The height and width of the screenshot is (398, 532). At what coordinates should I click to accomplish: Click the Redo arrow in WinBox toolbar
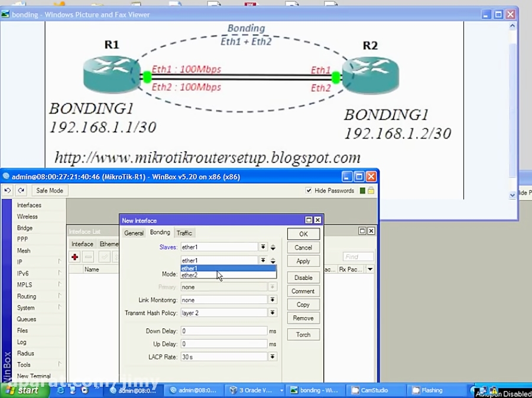point(21,190)
